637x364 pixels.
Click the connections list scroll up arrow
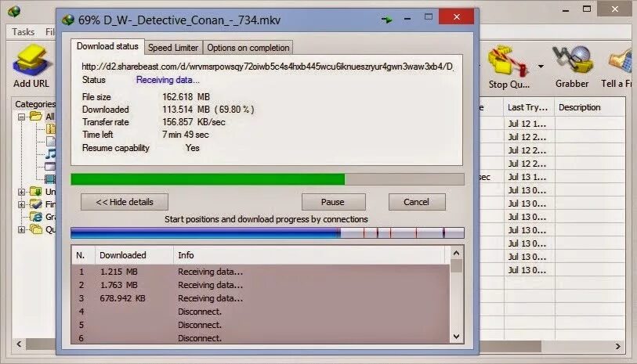coord(456,253)
